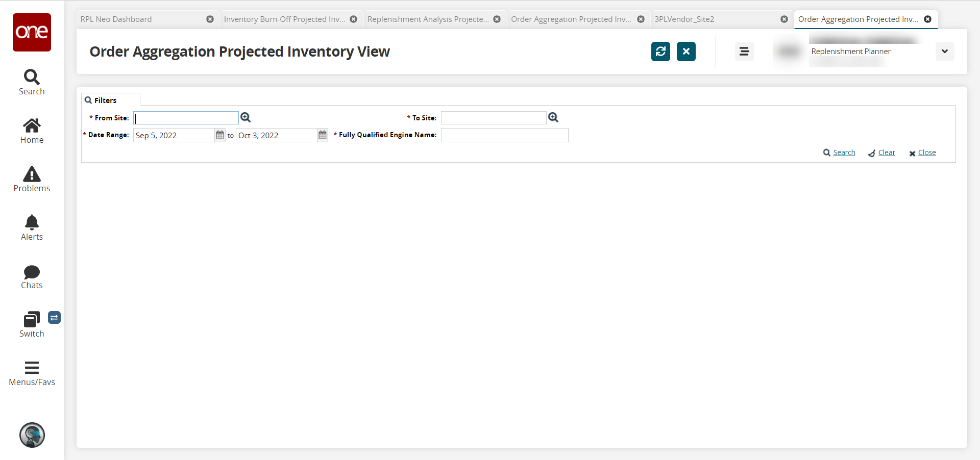
Task: Open the To Site lookup magnifier
Action: (x=553, y=118)
